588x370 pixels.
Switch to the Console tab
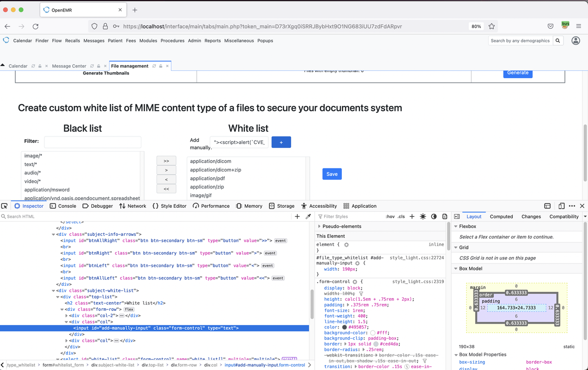pos(63,206)
